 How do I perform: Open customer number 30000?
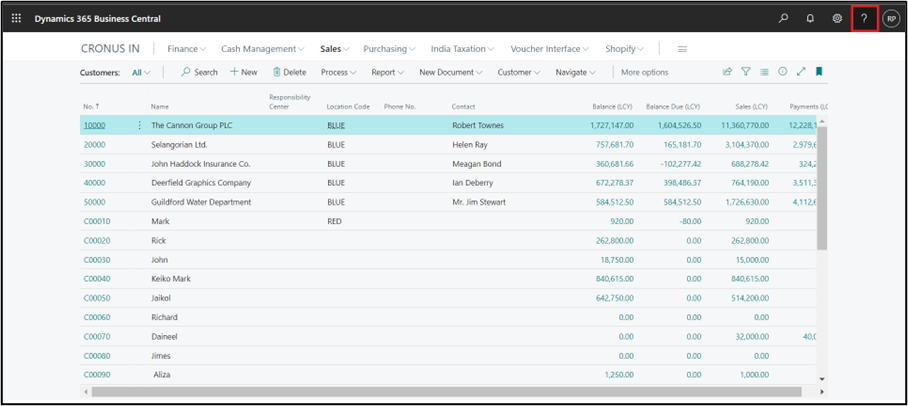click(94, 164)
